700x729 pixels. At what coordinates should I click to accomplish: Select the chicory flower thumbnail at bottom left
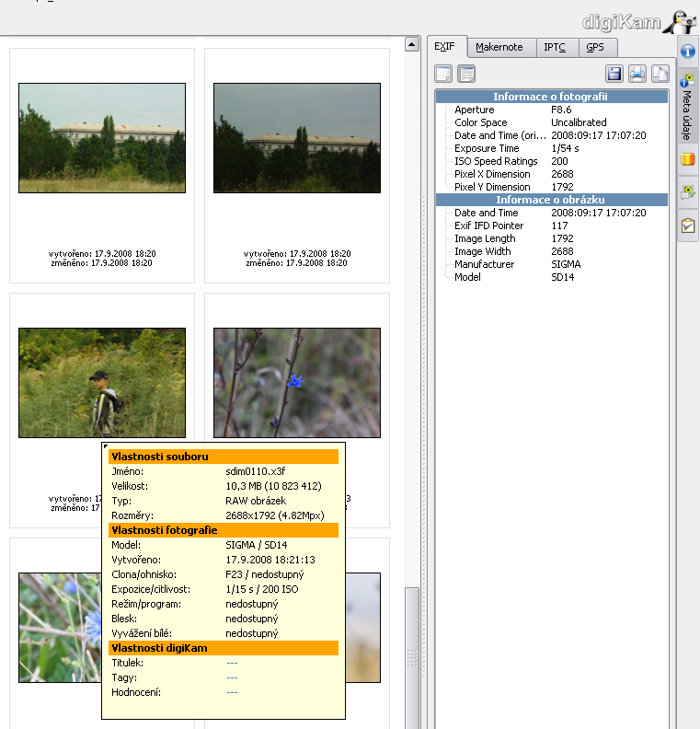point(60,628)
